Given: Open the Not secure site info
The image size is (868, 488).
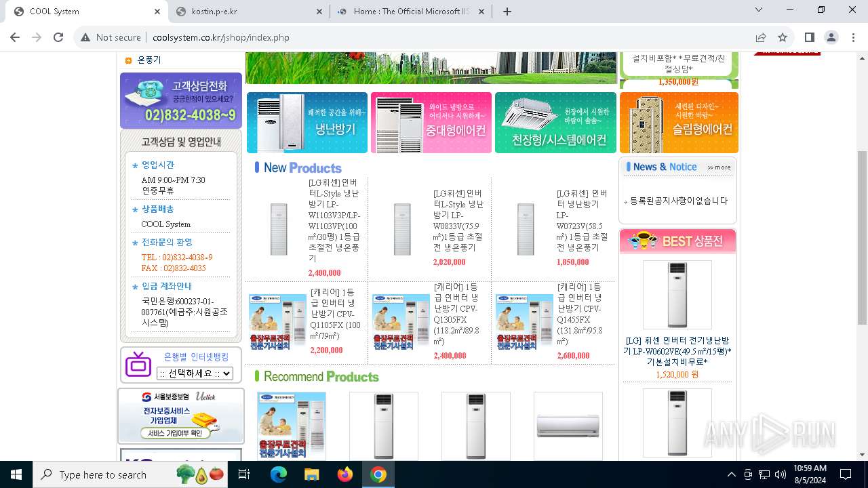Looking at the screenshot, I should (x=111, y=37).
